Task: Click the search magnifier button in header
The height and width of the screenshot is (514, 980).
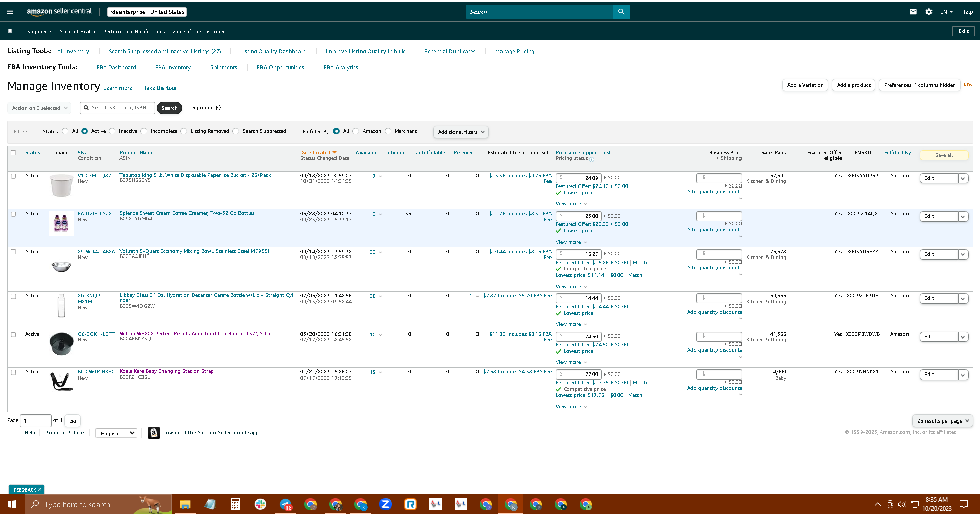Action: click(x=621, y=12)
